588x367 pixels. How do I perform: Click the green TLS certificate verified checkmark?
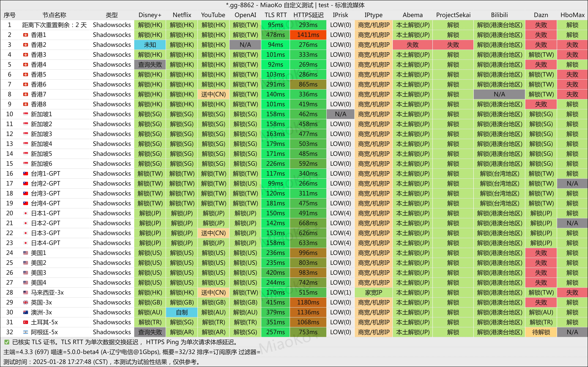click(x=7, y=342)
